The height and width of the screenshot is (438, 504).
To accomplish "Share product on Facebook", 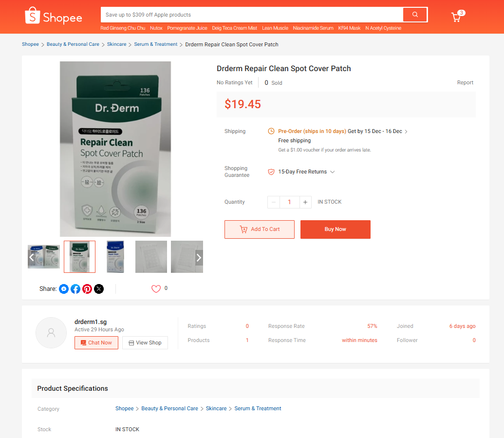I will pos(75,289).
